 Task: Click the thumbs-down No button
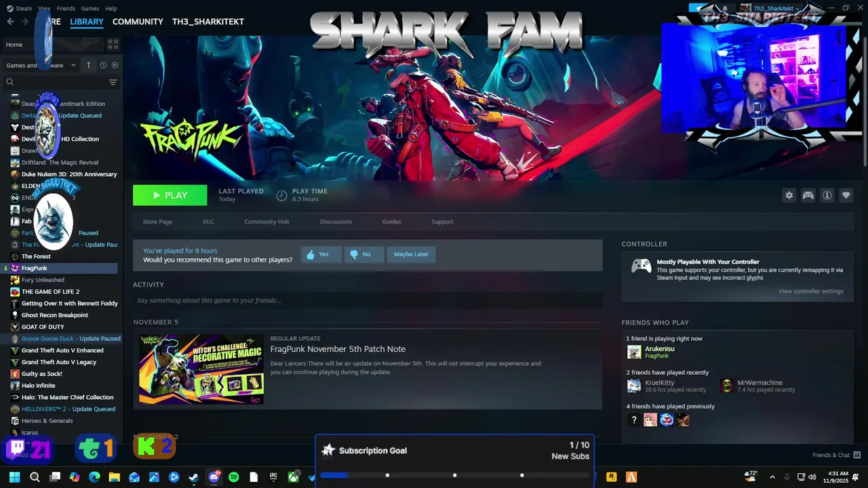[363, 254]
